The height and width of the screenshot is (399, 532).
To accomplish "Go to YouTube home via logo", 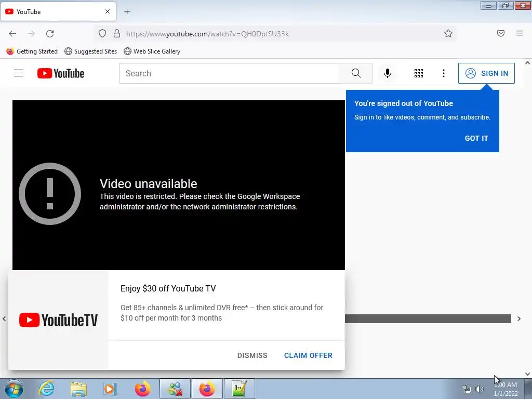I will pos(61,73).
